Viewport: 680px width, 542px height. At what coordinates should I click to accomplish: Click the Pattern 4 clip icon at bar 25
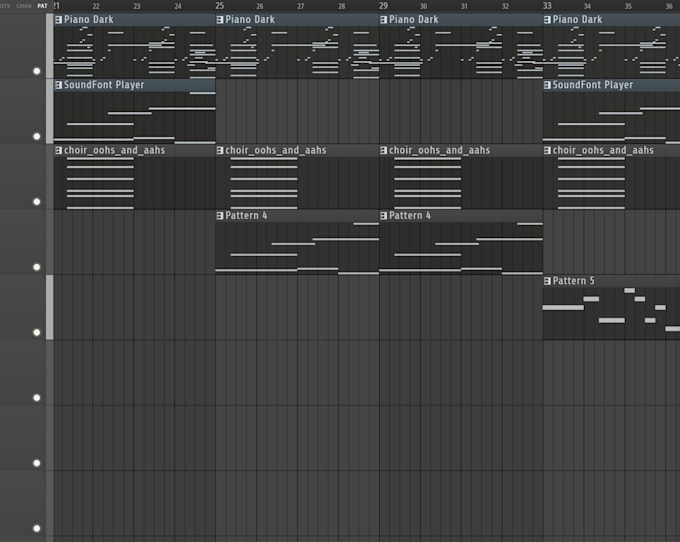(220, 216)
